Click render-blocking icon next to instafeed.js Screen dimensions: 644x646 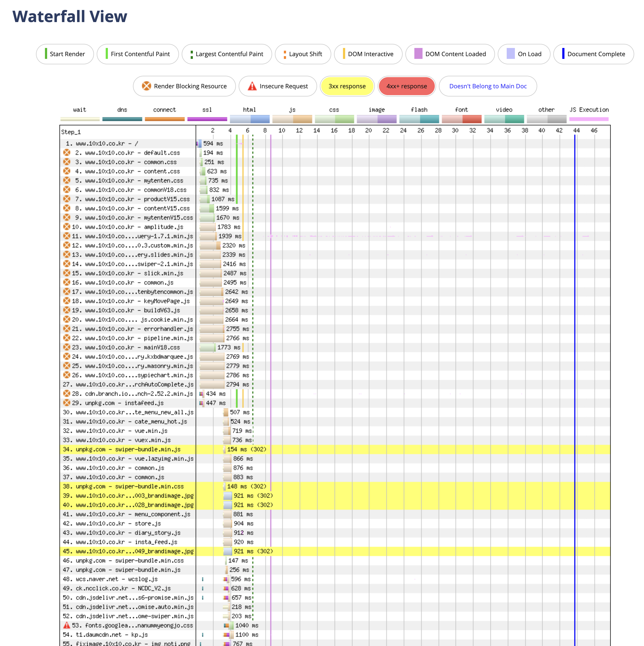(x=67, y=403)
